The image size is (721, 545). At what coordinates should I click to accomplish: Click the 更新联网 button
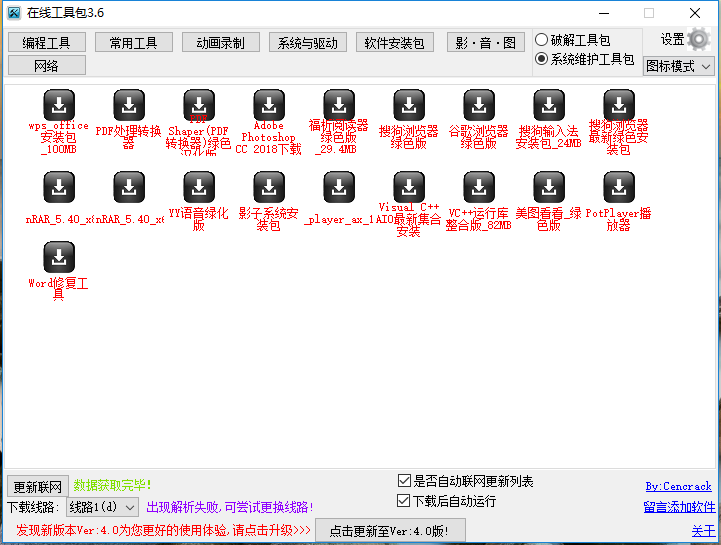point(38,487)
